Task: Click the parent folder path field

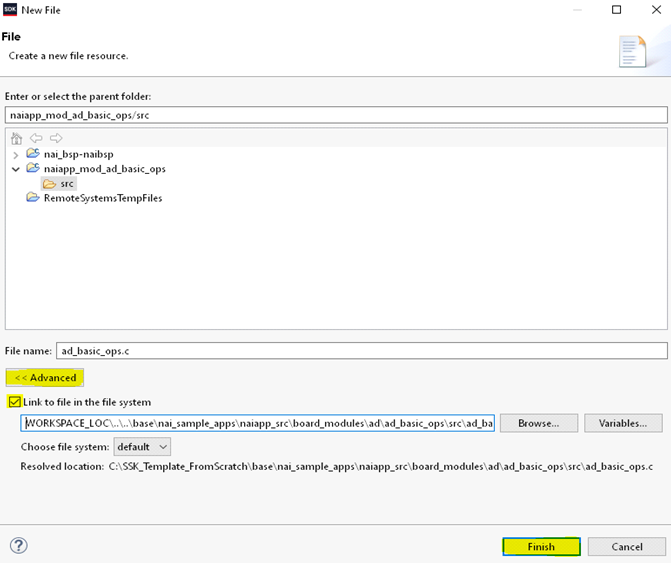Action: click(335, 115)
